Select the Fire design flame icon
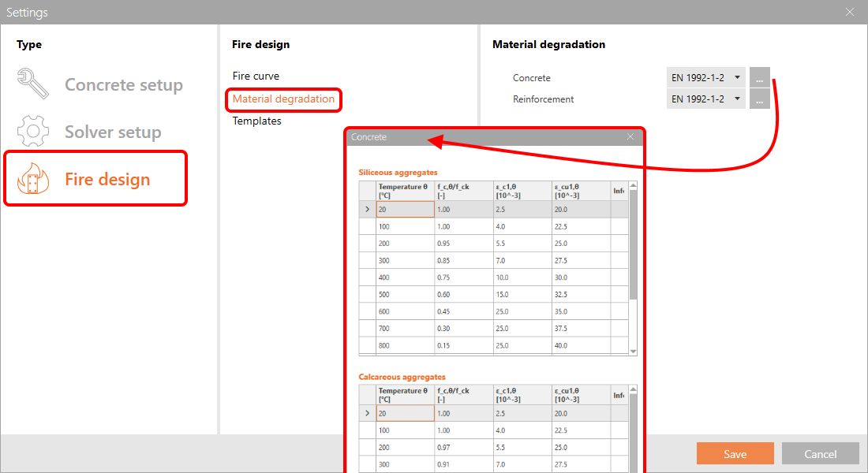The height and width of the screenshot is (473, 868). coord(32,179)
